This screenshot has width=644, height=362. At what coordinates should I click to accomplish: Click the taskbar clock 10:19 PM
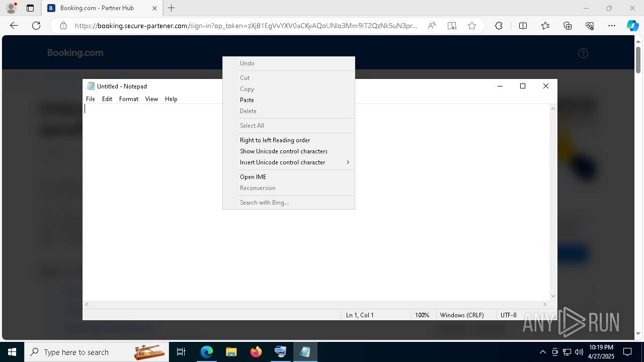(x=601, y=352)
